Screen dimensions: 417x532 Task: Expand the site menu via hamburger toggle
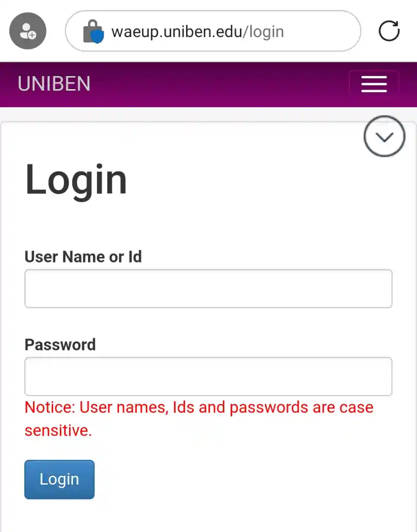coord(374,84)
